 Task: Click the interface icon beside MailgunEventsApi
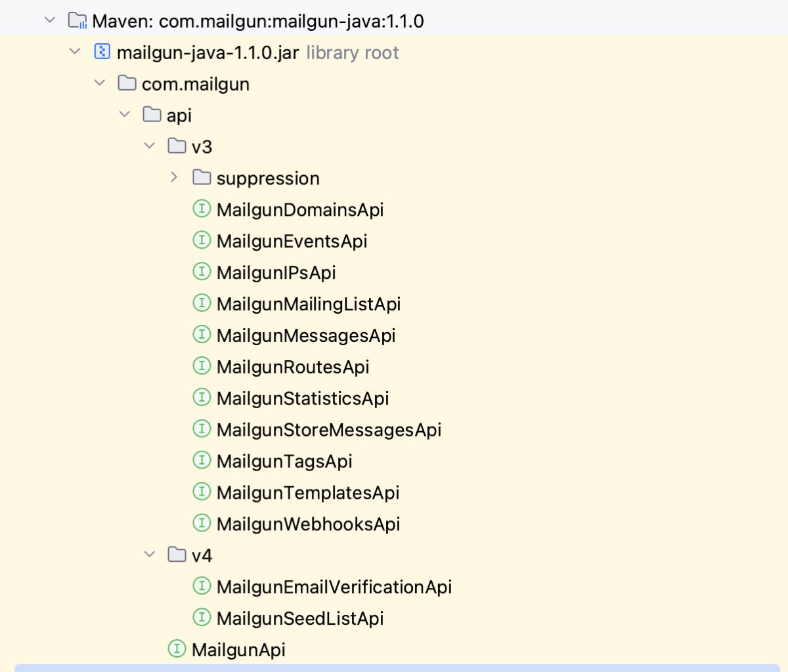pos(202,240)
